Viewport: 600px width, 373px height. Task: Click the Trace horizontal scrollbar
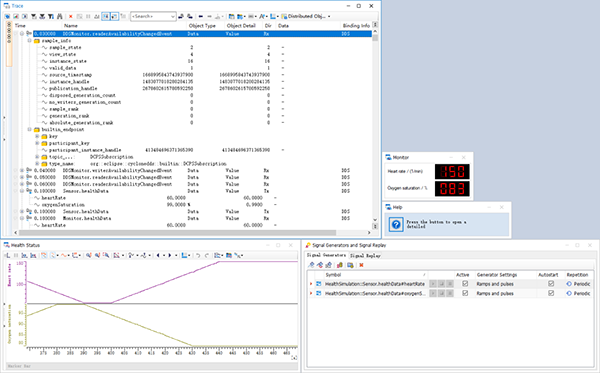pyautogui.click(x=177, y=233)
